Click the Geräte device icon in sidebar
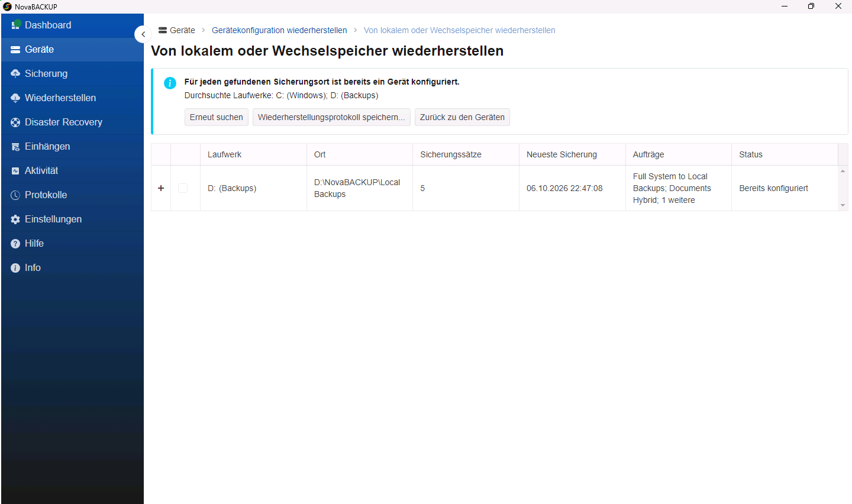The width and height of the screenshot is (852, 504). 15,50
